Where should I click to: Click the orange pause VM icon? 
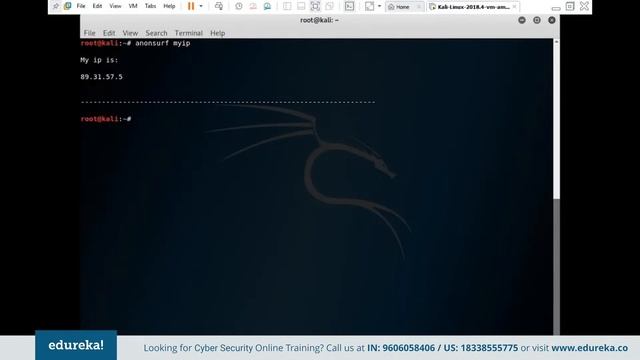tap(191, 6)
